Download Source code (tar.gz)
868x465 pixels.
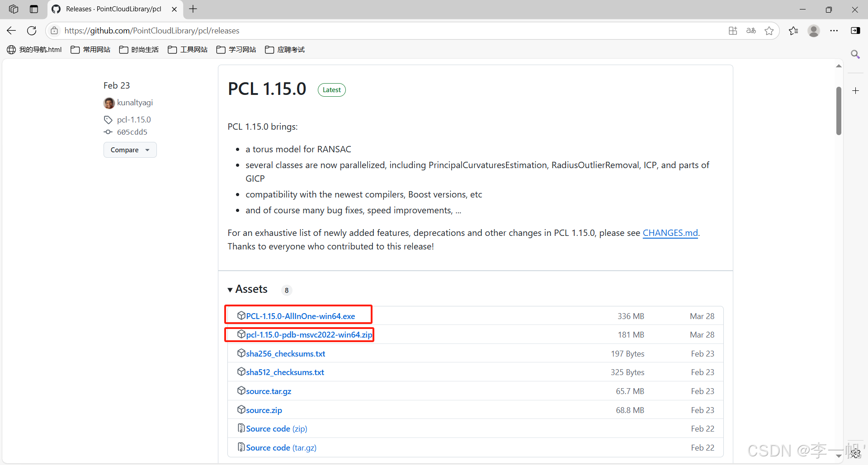pyautogui.click(x=281, y=448)
